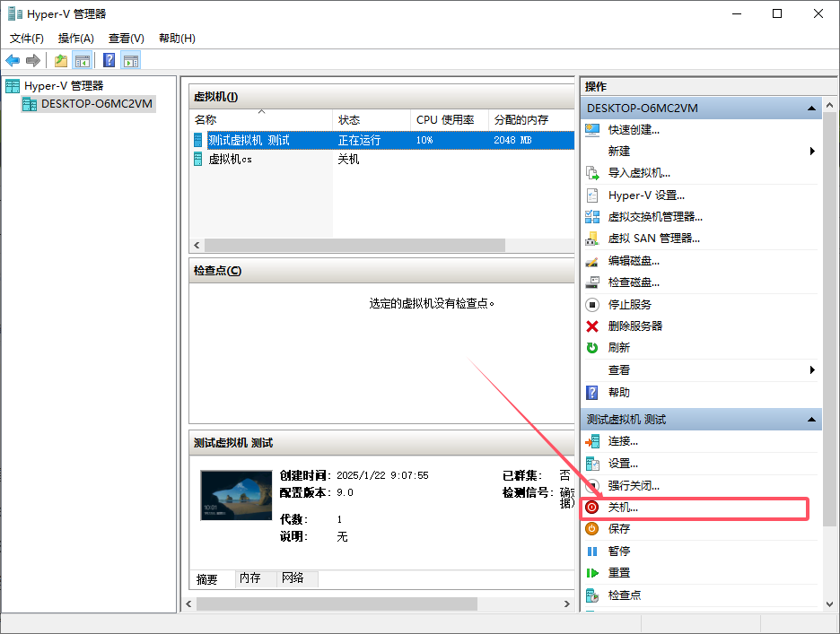Click the Up one level folder icon
The width and height of the screenshot is (840, 634).
(x=61, y=60)
